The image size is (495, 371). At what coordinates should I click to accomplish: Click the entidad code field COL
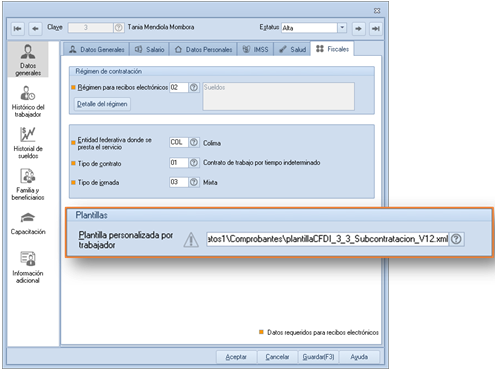179,142
